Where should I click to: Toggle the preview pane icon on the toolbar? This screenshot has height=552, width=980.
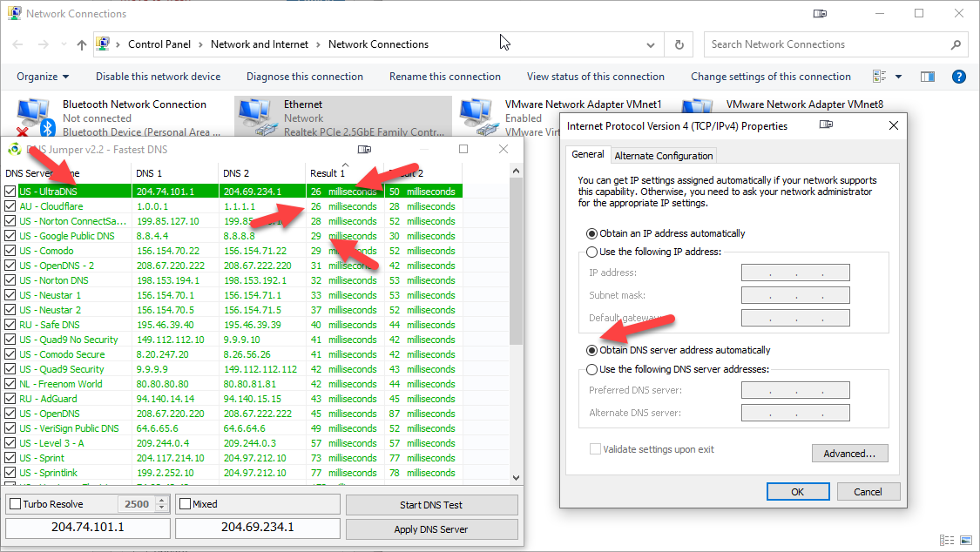pos(928,76)
